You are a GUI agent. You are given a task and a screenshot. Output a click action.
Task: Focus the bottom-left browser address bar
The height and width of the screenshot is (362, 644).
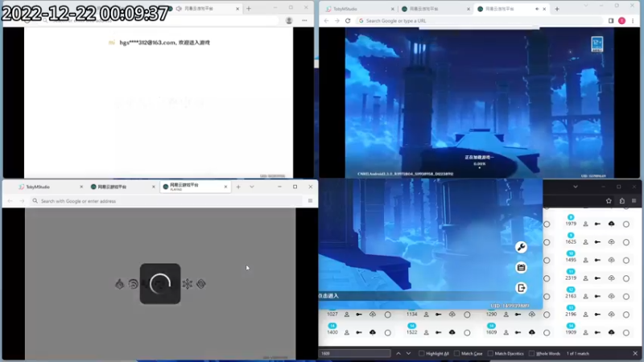(167, 200)
